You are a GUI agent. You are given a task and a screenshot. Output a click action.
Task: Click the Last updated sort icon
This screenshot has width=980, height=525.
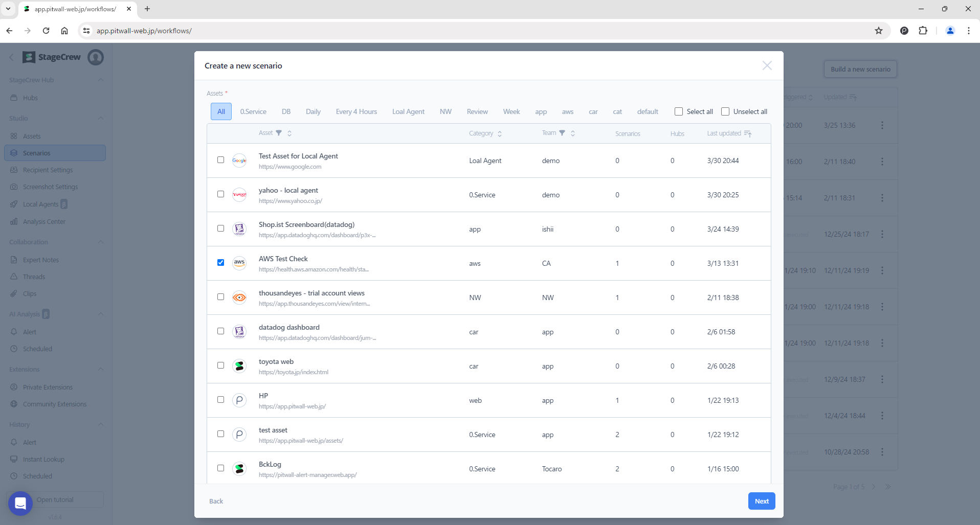tap(748, 133)
